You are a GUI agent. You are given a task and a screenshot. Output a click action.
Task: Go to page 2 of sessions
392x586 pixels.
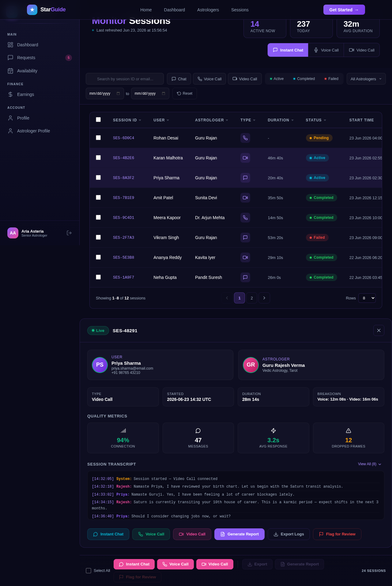tap(252, 298)
